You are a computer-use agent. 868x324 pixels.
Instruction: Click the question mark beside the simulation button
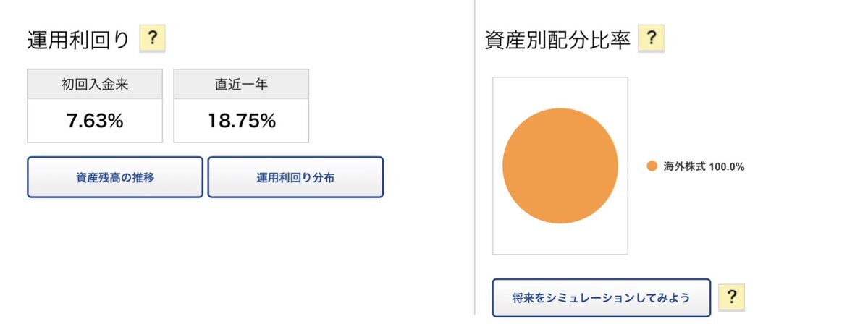[731, 297]
